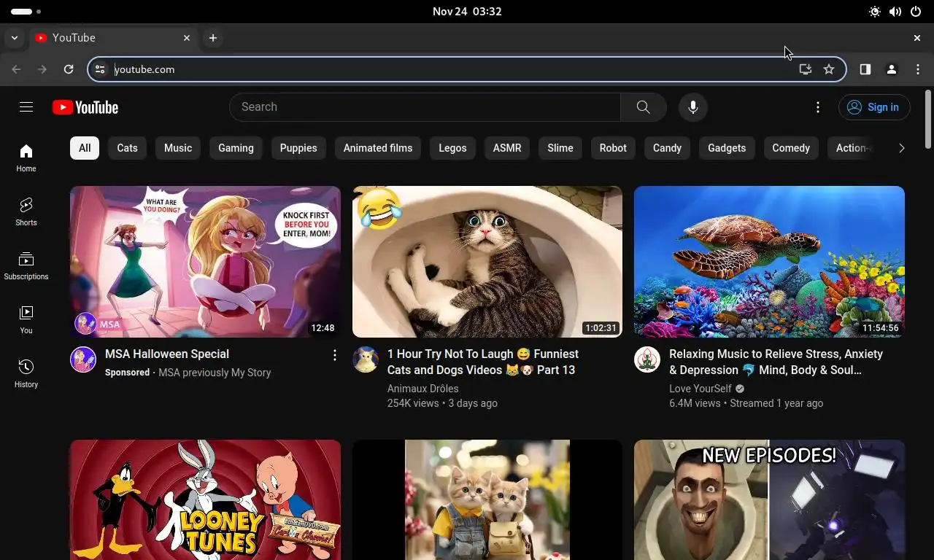Open a new tab
The width and height of the screenshot is (934, 560).
(x=213, y=38)
